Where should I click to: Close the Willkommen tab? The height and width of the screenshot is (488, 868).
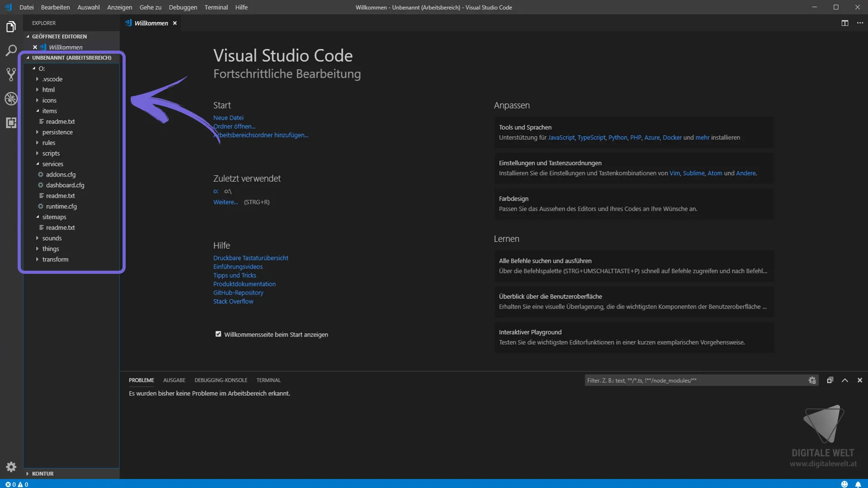[x=175, y=23]
